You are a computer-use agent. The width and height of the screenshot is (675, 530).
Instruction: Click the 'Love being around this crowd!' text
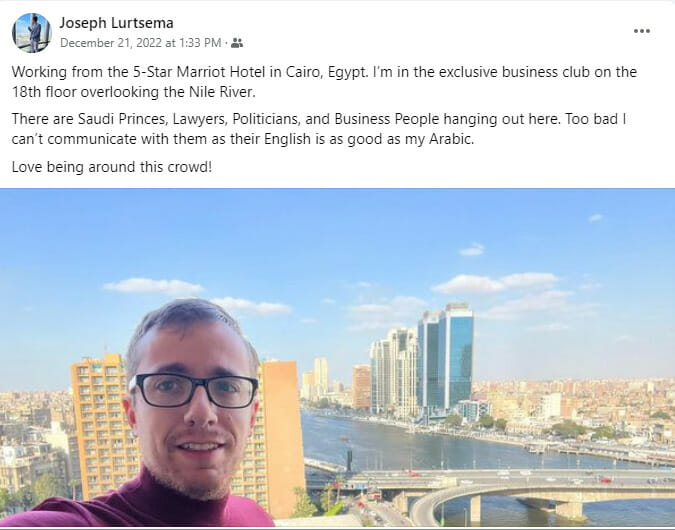tap(112, 167)
